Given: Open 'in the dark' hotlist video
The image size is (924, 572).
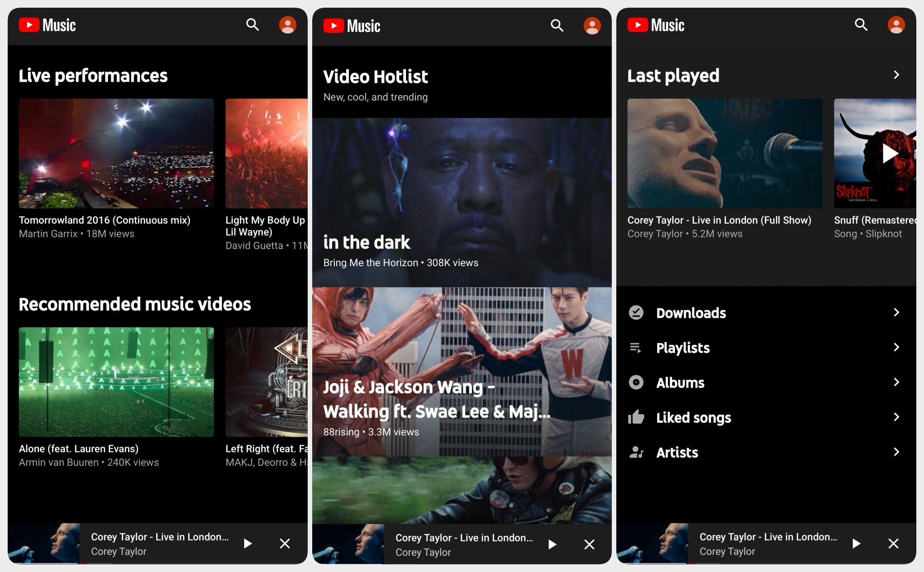Looking at the screenshot, I should (462, 203).
